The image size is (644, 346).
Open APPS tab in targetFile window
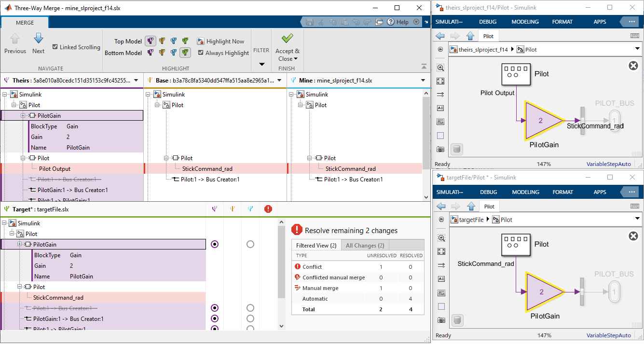[600, 192]
